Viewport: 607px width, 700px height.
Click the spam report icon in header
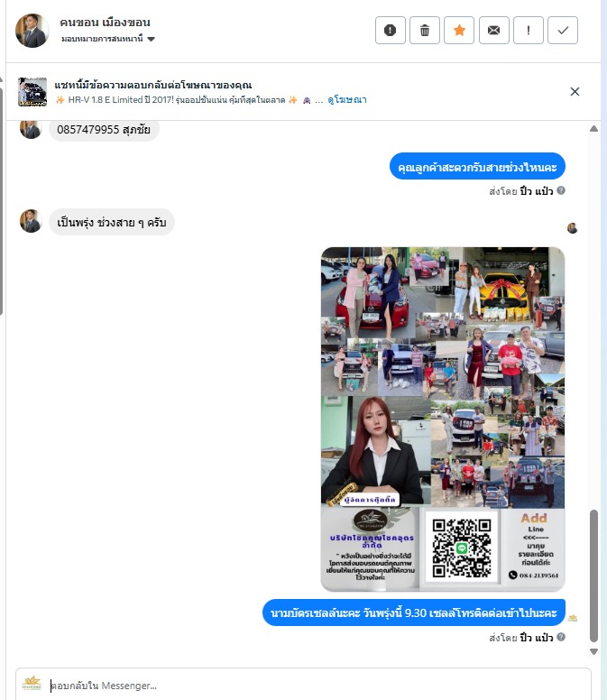click(391, 31)
